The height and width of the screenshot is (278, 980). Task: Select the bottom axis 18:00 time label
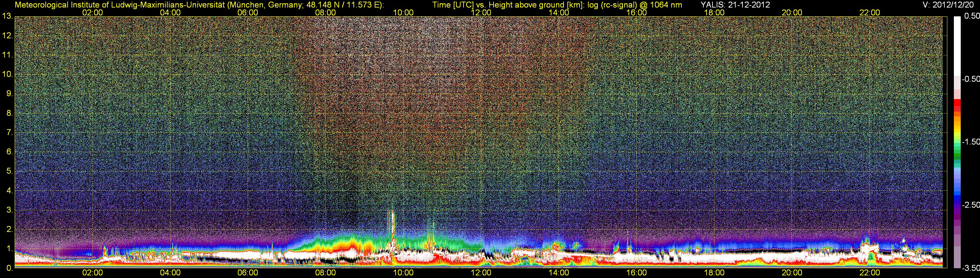click(x=714, y=273)
